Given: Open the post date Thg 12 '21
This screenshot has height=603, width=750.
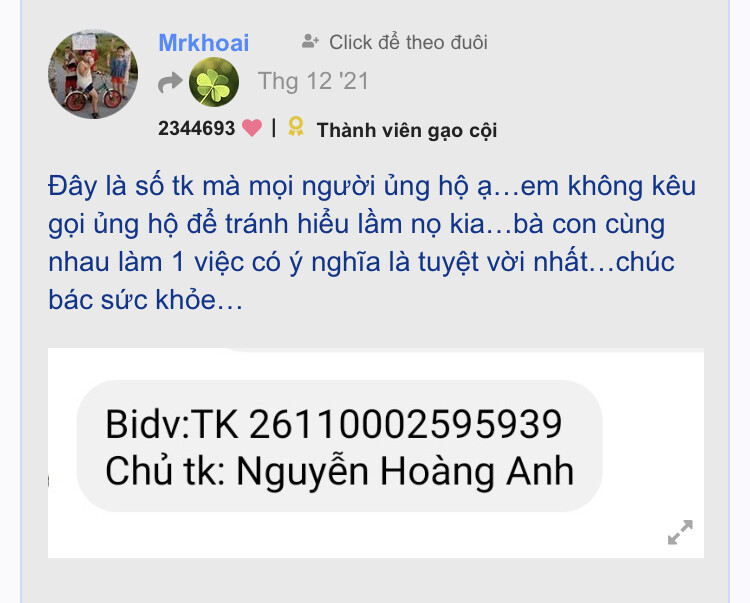Looking at the screenshot, I should tap(313, 81).
